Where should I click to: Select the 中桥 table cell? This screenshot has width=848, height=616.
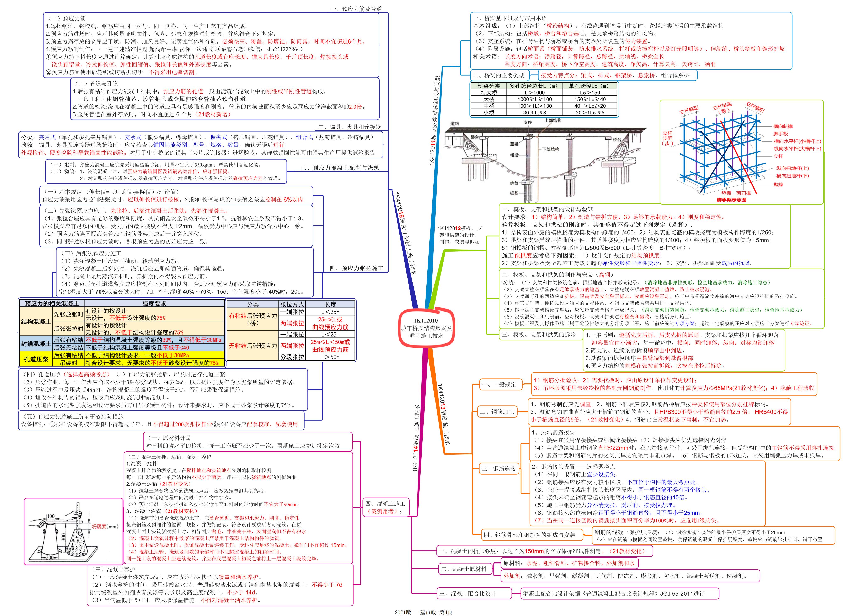pyautogui.click(x=489, y=106)
